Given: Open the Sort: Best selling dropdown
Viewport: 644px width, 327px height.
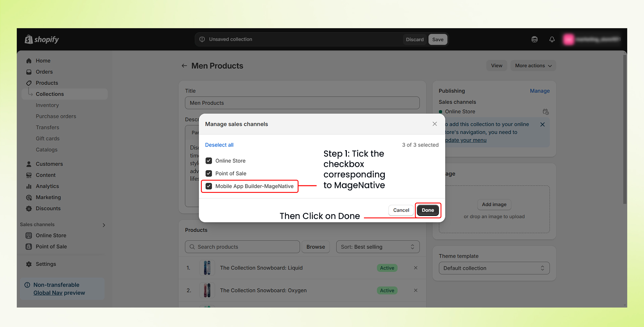Looking at the screenshot, I should point(377,247).
